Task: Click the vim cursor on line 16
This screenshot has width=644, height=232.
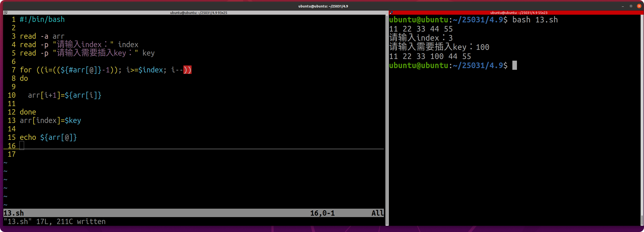Action: pos(22,146)
